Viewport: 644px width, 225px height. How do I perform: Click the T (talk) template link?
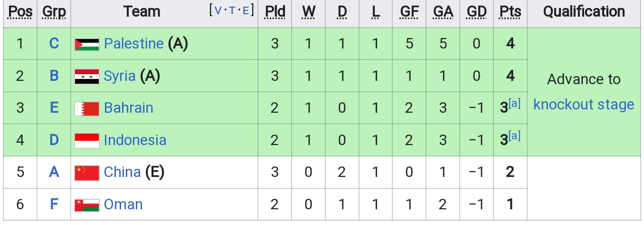click(232, 11)
